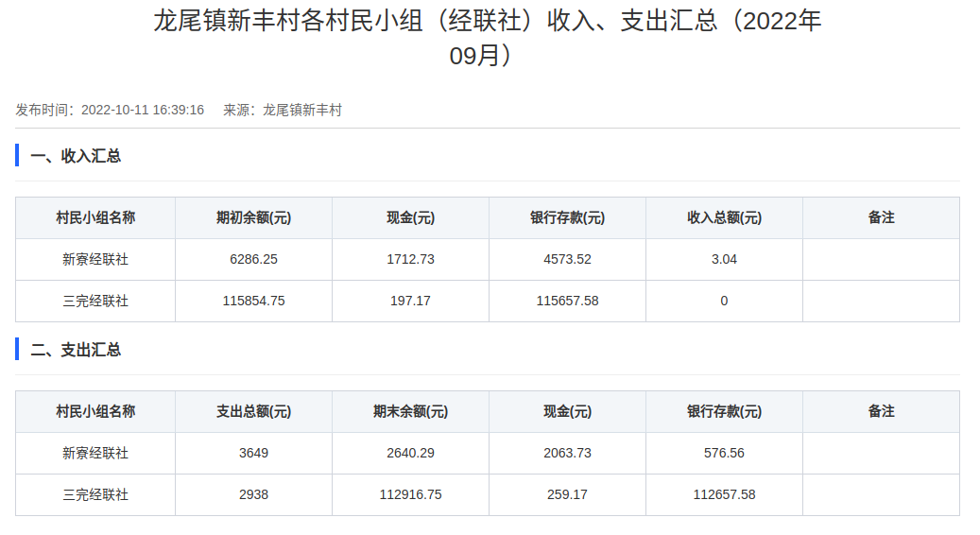Click 村民小组名称 header in income table

95,217
